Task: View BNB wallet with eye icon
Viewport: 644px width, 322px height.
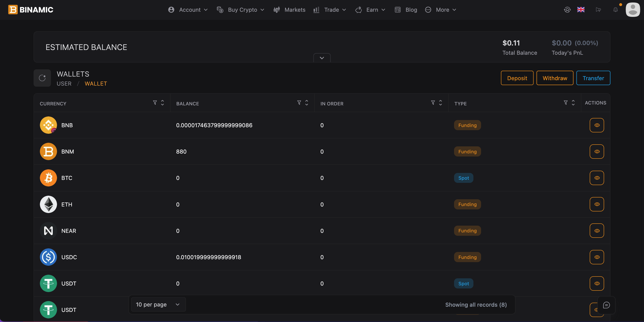Action: 596,125
